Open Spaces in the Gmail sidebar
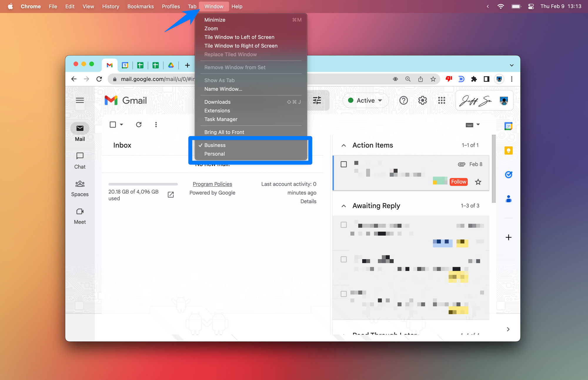588x380 pixels. [x=80, y=188]
